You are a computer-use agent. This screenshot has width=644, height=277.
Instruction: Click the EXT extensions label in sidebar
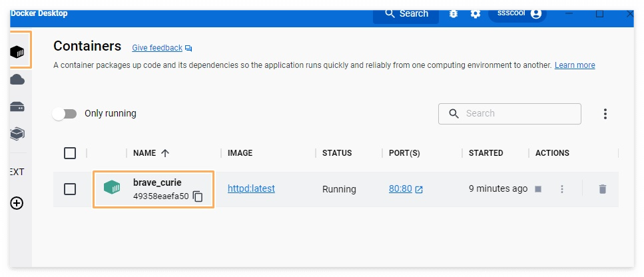tap(17, 172)
